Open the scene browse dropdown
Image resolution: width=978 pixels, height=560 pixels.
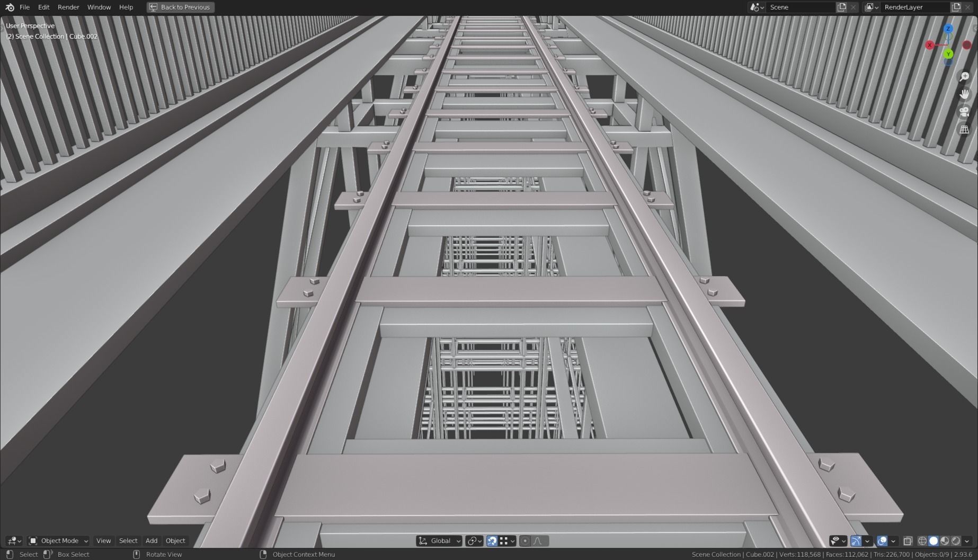click(757, 7)
